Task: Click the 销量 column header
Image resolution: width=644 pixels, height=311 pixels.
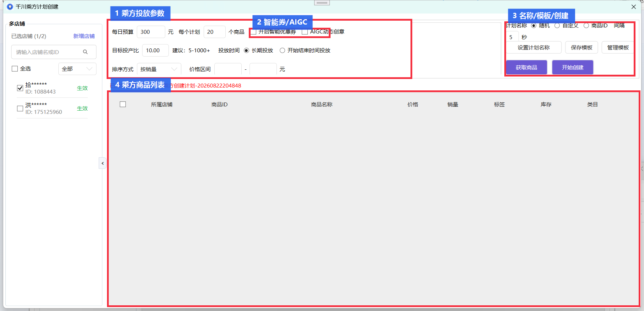Action: click(x=453, y=104)
